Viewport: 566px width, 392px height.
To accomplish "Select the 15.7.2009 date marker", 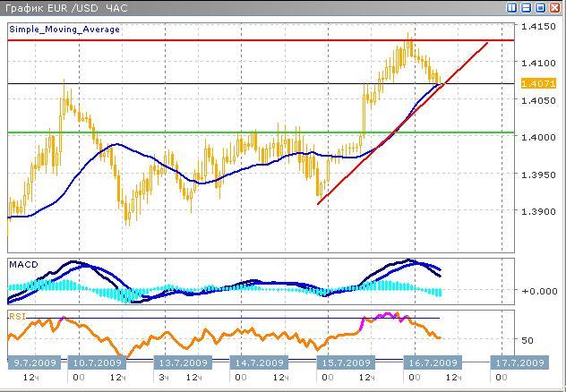I will (x=345, y=363).
